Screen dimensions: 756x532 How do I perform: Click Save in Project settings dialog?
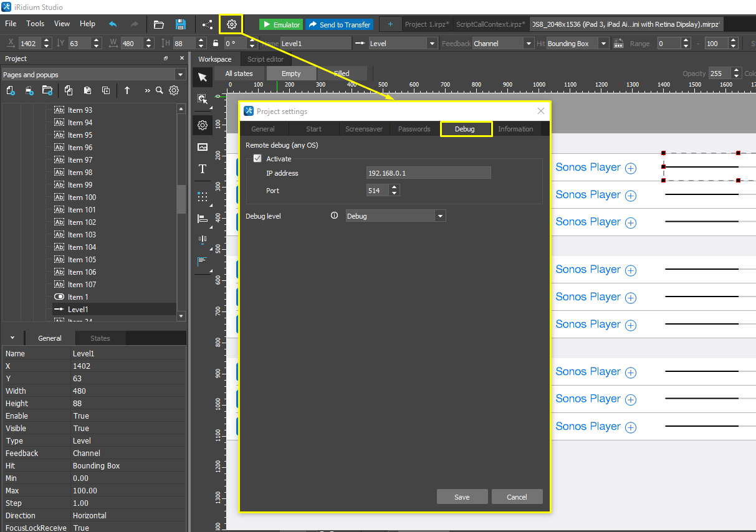[462, 497]
